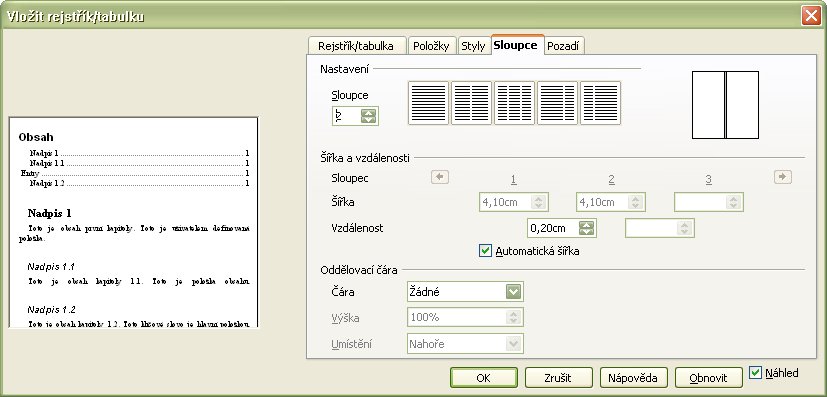Click the Nadpis 1 heading in preview

pos(50,214)
